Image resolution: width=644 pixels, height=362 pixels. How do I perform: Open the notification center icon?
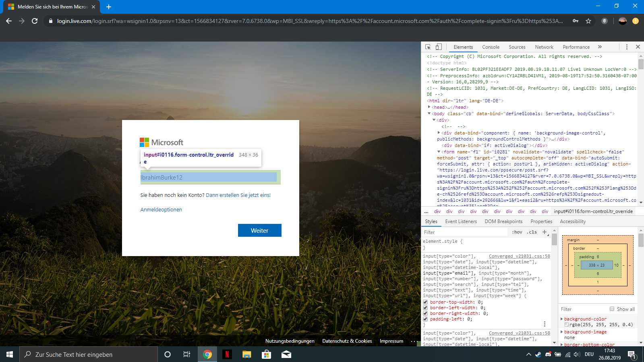click(632, 354)
